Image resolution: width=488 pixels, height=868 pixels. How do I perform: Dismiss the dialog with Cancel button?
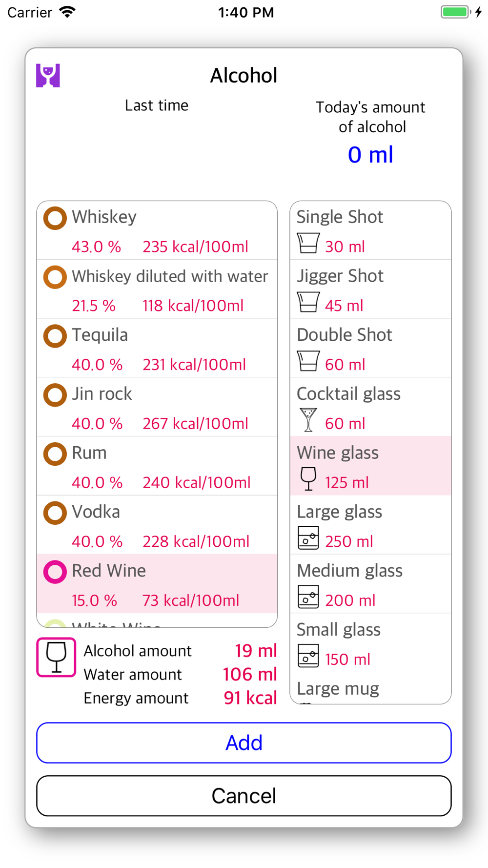pyautogui.click(x=244, y=796)
